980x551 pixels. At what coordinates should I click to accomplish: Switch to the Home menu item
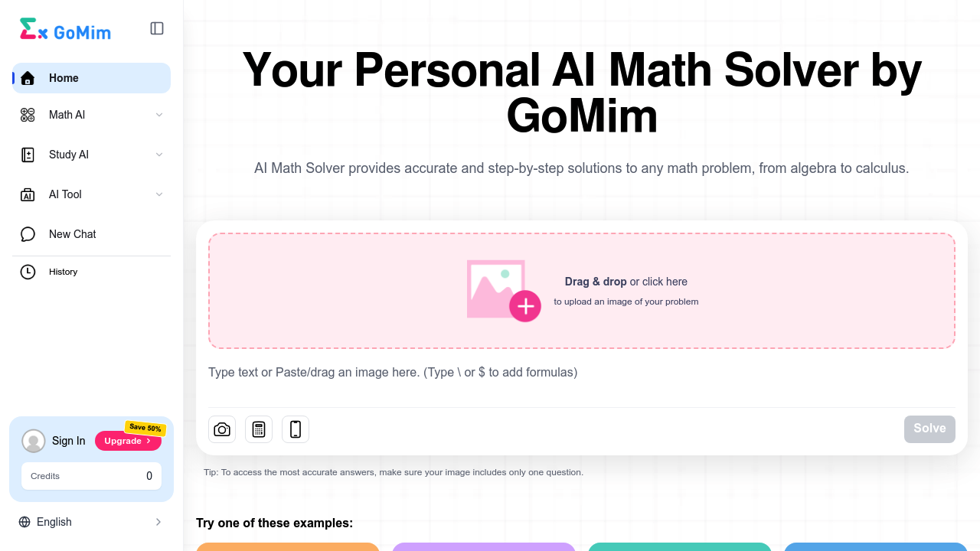[64, 78]
